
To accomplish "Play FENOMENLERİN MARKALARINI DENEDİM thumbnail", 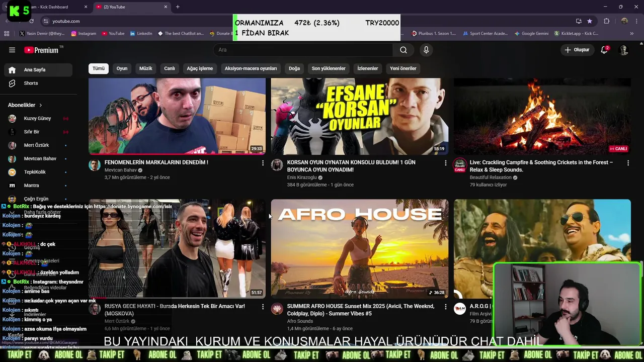I will point(177,116).
